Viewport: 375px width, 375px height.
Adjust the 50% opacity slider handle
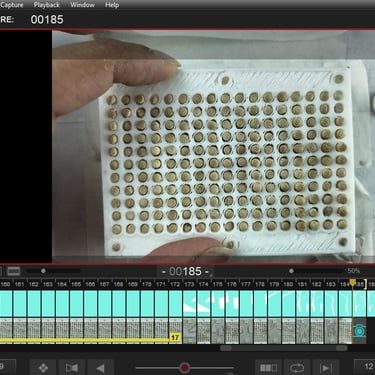pyautogui.click(x=291, y=271)
